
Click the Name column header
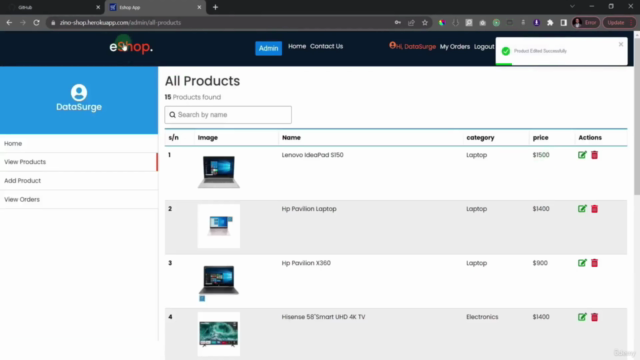click(291, 138)
